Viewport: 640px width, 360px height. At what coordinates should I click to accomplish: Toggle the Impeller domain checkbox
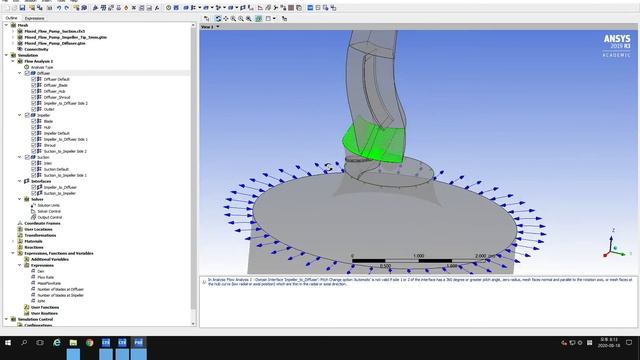[x=27, y=115]
